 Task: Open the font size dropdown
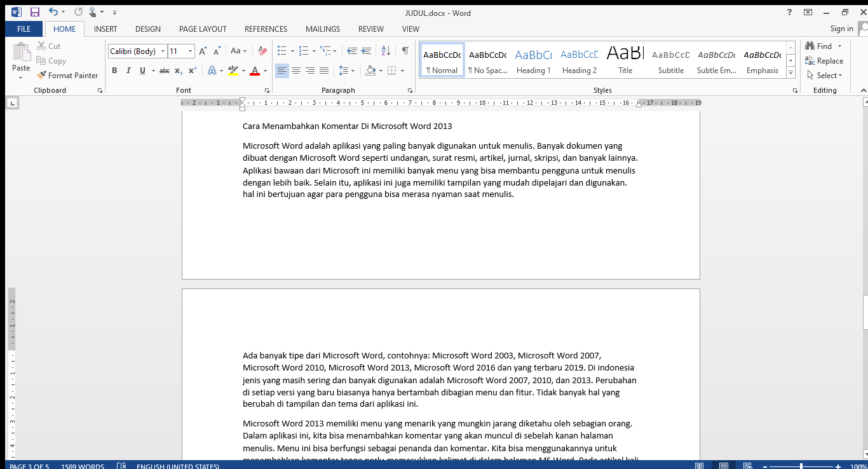coord(190,51)
